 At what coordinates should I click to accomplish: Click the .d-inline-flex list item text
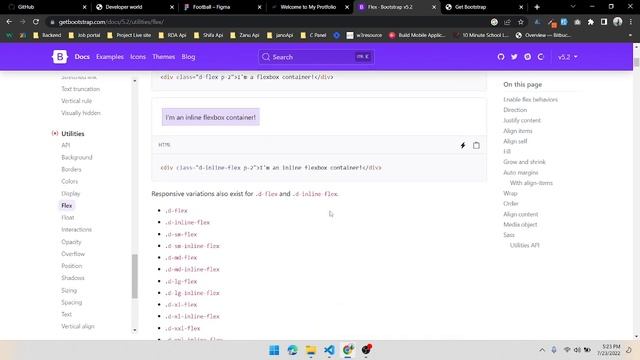[187, 222]
